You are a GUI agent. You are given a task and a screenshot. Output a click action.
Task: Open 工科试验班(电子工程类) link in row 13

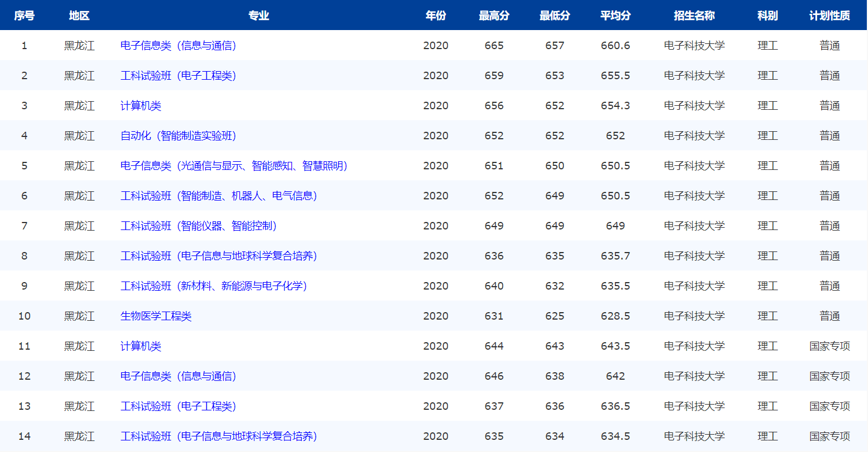click(178, 406)
